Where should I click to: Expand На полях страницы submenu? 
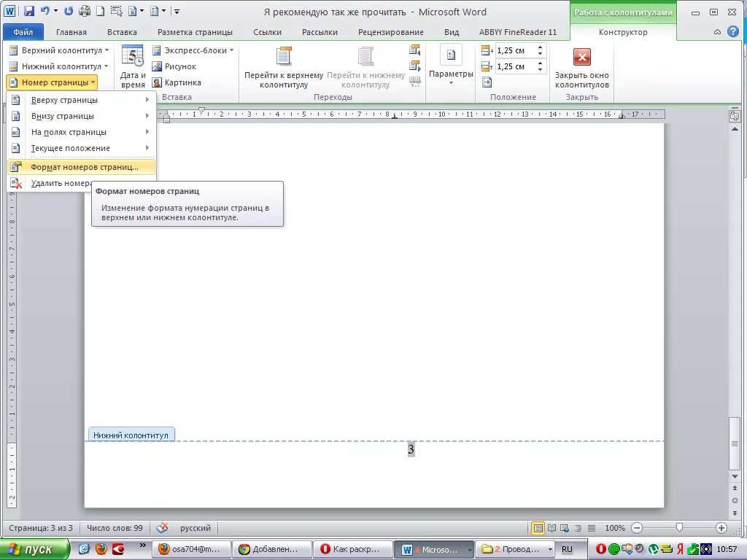[81, 133]
